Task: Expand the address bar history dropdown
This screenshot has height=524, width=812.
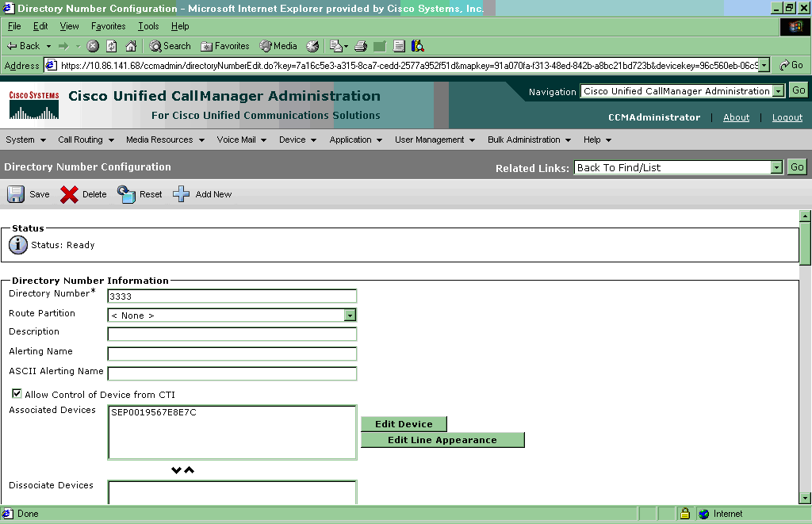Action: 764,65
